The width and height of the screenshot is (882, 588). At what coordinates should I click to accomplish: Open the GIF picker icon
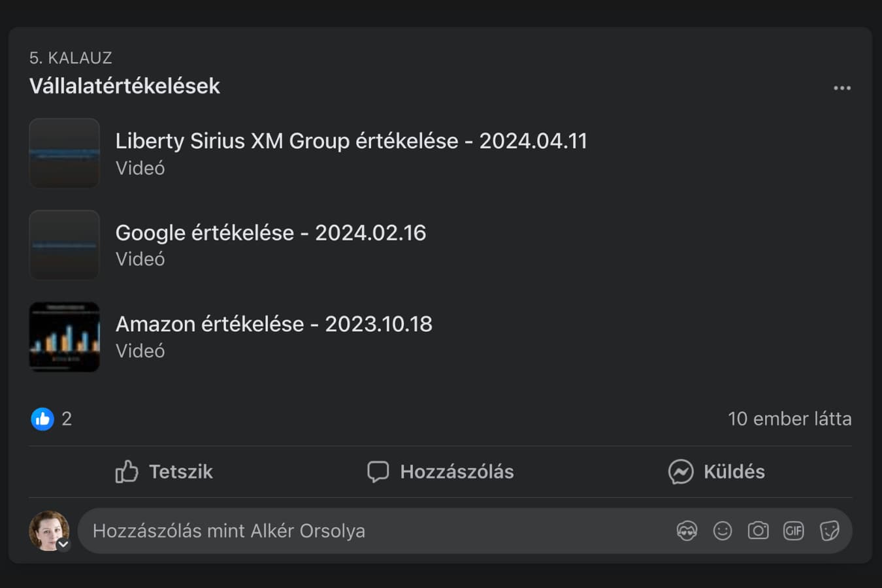click(x=793, y=531)
